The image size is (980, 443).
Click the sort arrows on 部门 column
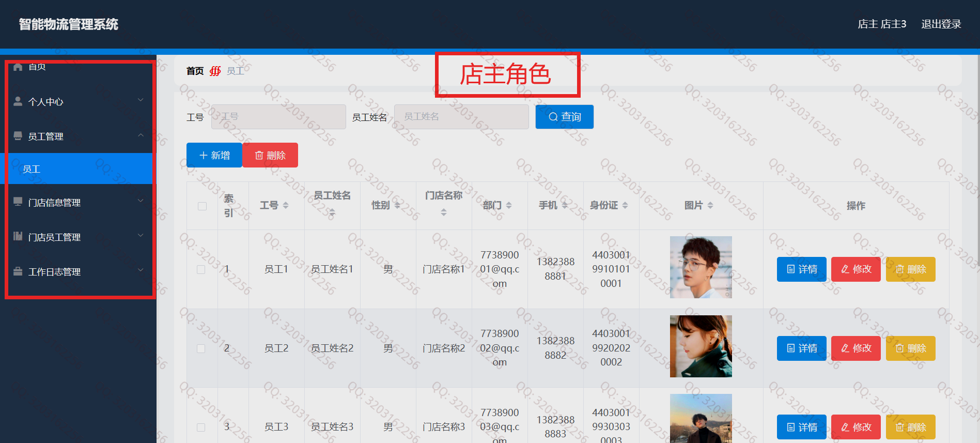pos(509,205)
